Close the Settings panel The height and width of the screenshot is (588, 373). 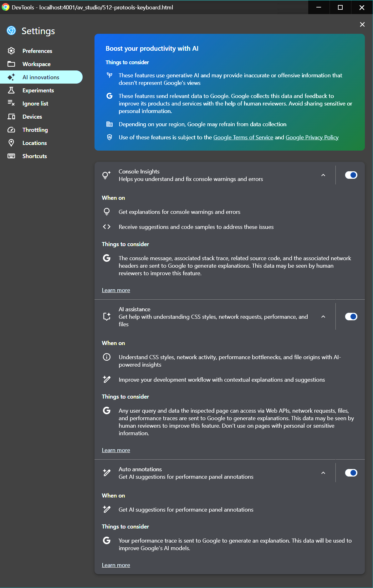362,24
